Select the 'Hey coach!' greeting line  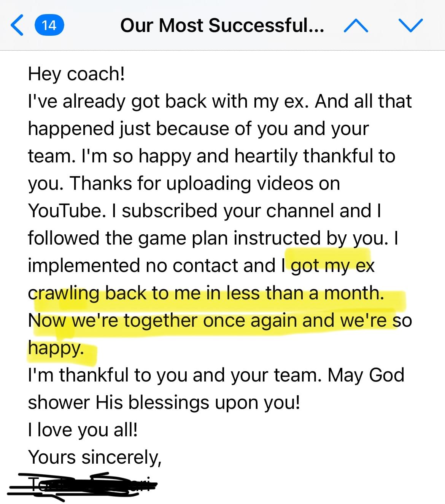point(76,74)
